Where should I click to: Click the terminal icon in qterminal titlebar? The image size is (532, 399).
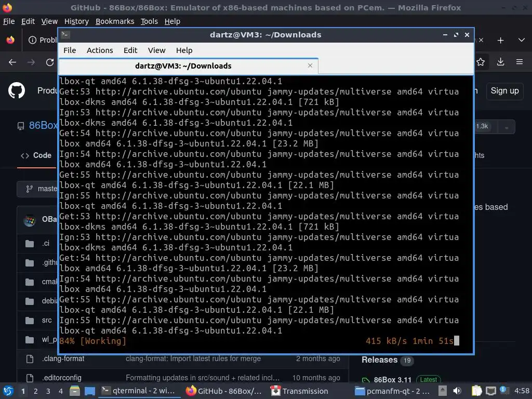(65, 35)
